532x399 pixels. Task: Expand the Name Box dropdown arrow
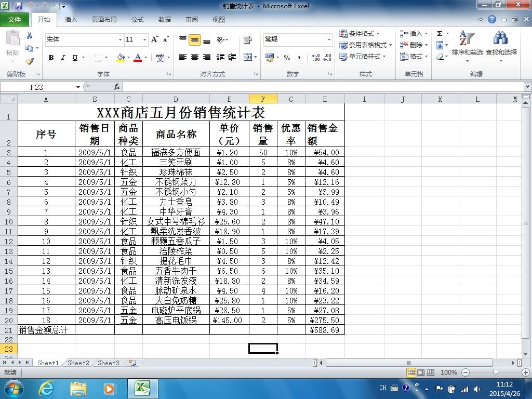pyautogui.click(x=78, y=87)
